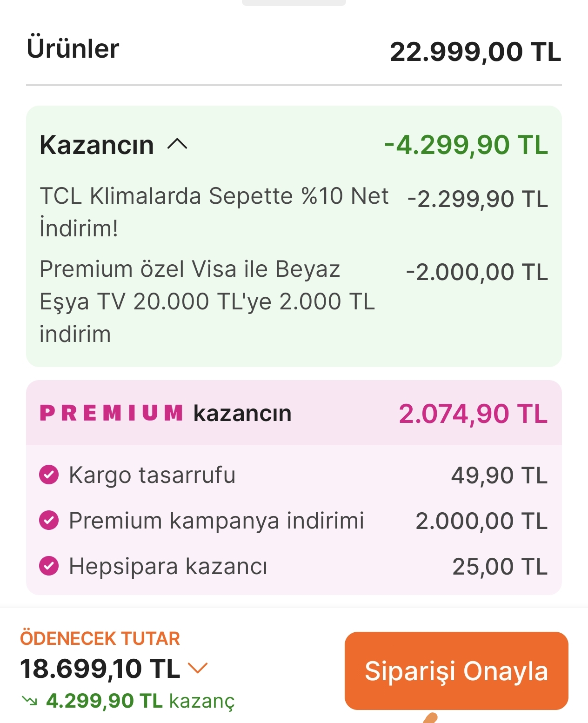Screen dimensions: 588x723
Task: Click the Premium kampanya indirimi checkmark icon
Action: pyautogui.click(x=49, y=521)
